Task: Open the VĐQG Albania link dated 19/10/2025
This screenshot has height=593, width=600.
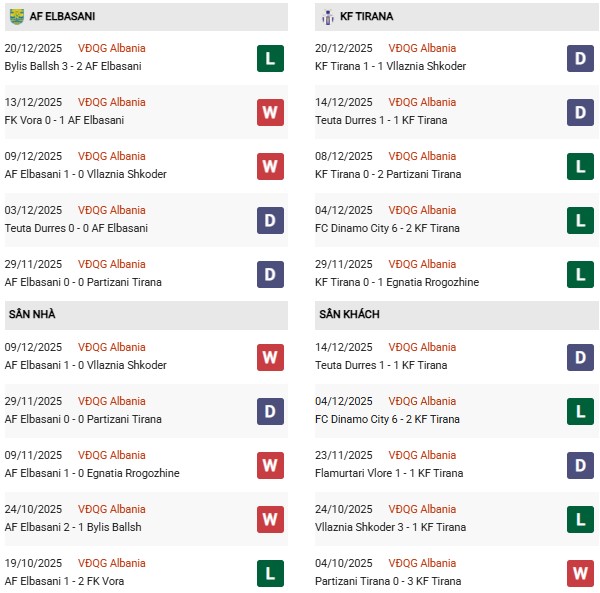Action: point(111,563)
